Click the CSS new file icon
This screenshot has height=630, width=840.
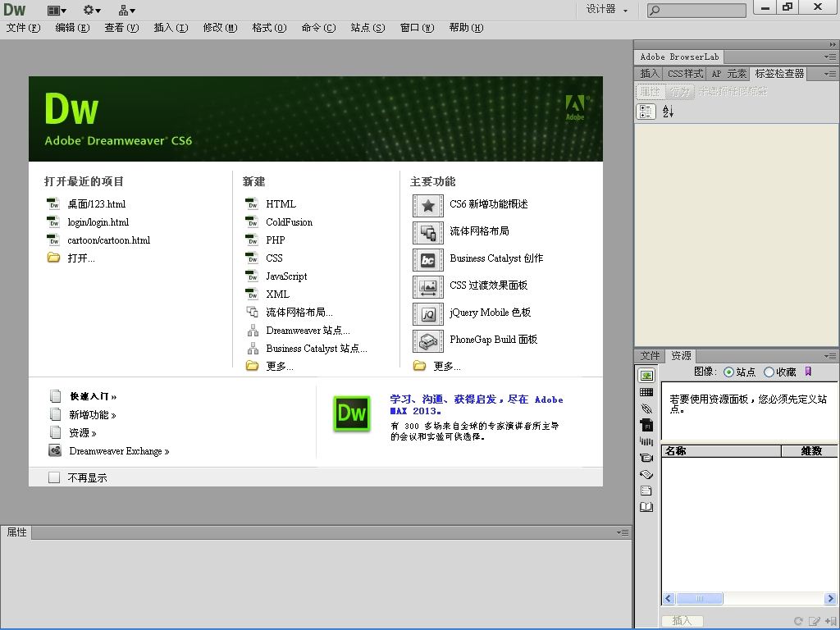[253, 258]
